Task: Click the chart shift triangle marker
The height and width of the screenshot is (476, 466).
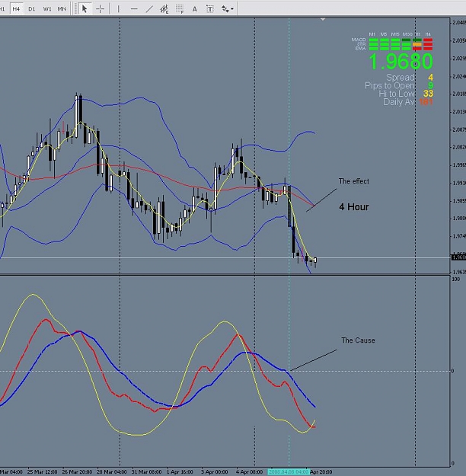Action: click(x=323, y=20)
